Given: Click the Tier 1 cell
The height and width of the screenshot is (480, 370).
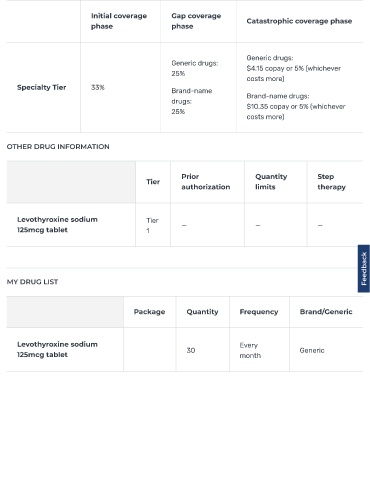Looking at the screenshot, I should (152, 225).
